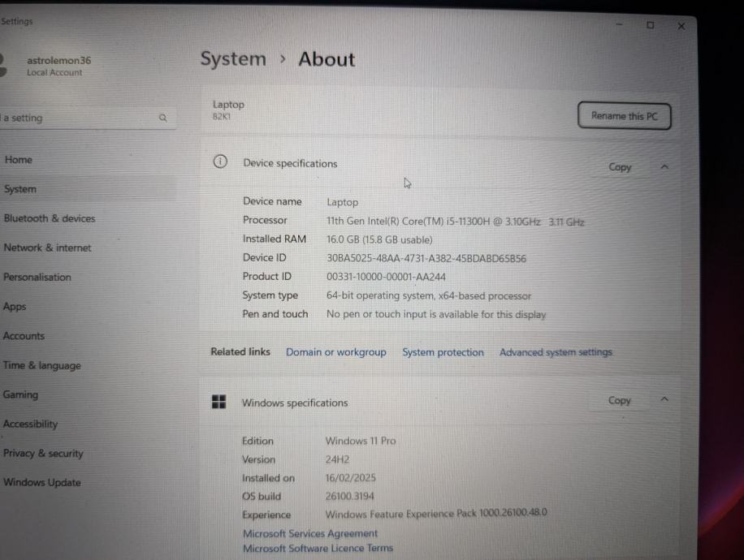Screen dimensions: 744x560
Task: Copy the Windows specifications
Action: pyautogui.click(x=619, y=400)
